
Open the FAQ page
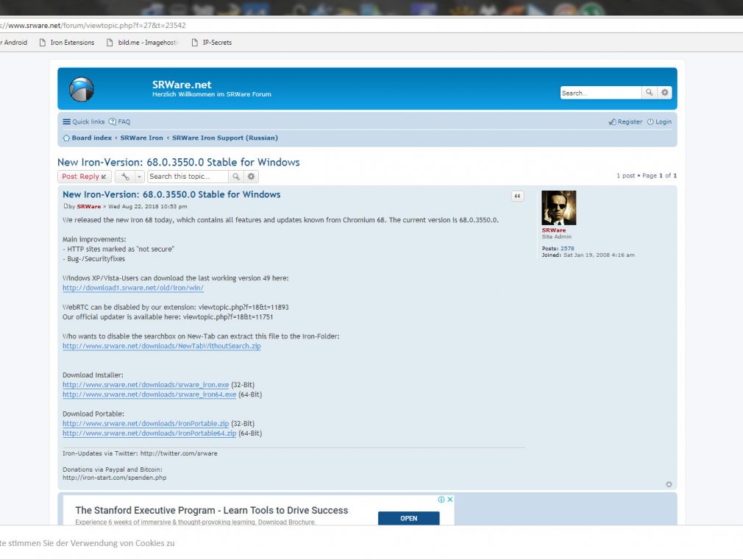pyautogui.click(x=119, y=122)
